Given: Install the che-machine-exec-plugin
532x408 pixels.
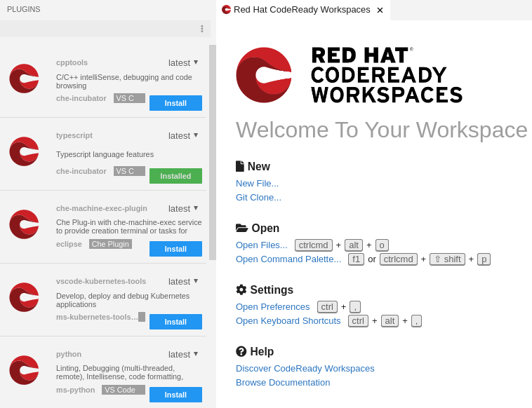Looking at the screenshot, I should (x=175, y=249).
